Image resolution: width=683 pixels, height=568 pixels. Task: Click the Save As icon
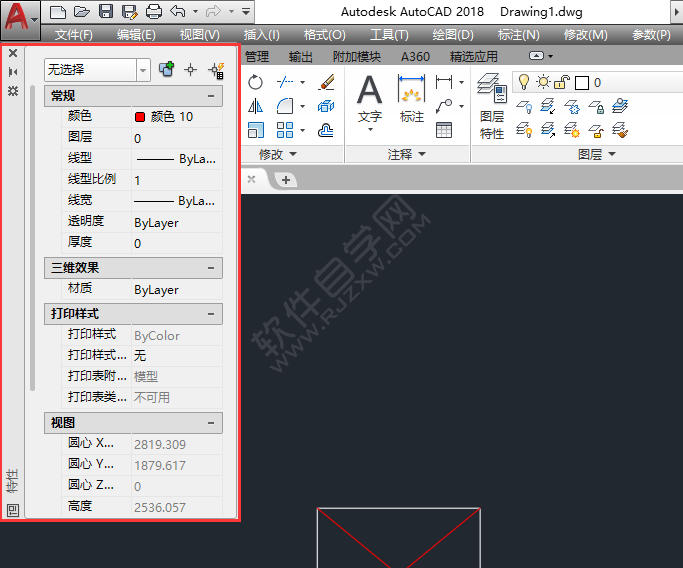coord(130,11)
